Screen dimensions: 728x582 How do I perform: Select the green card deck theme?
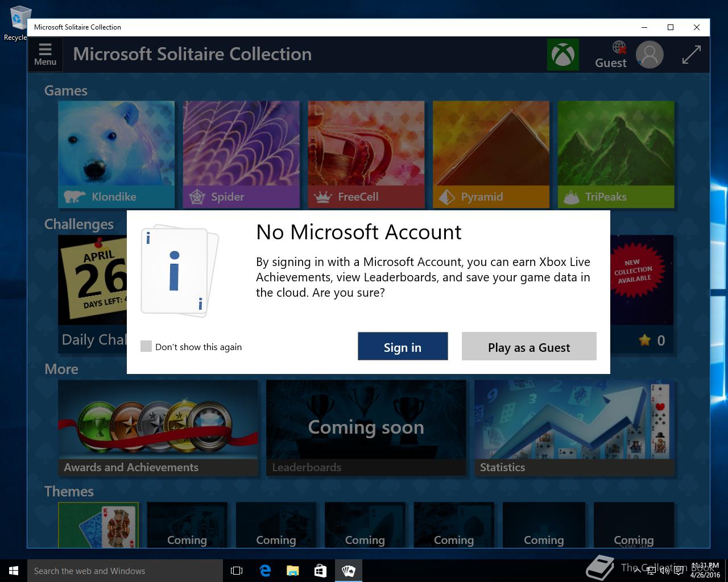(x=98, y=525)
